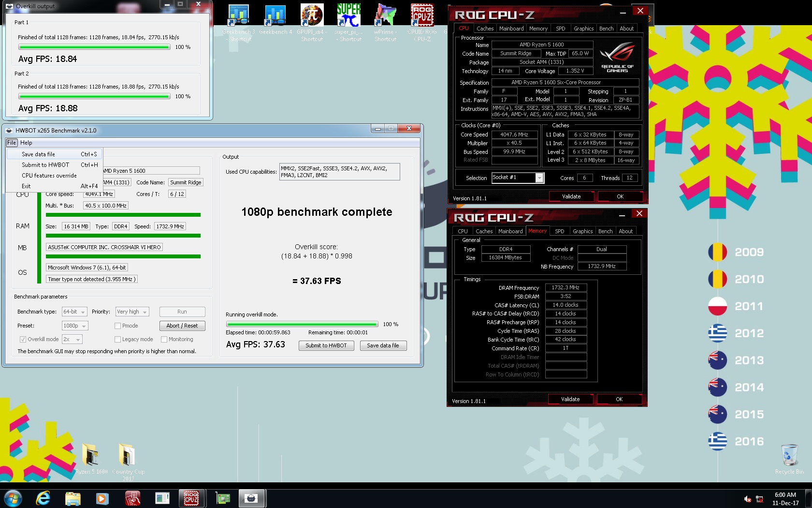Switch to Bench tab in lower CPU-Z window

tap(605, 231)
